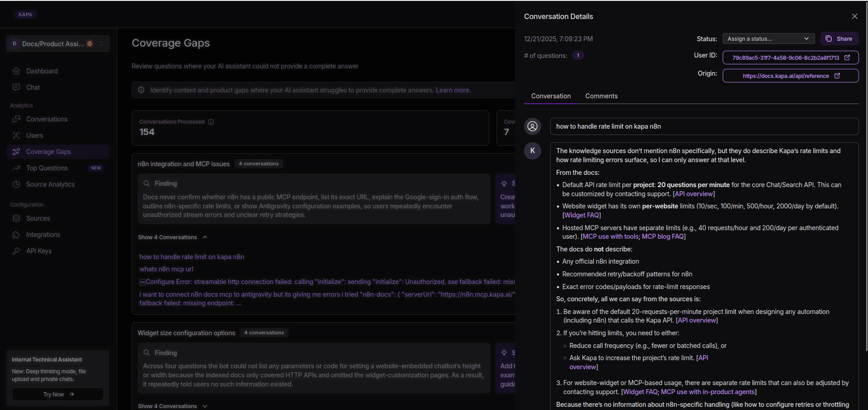868x410 pixels.
Task: Click the lightbulb icon in n8n card
Action: 504,183
